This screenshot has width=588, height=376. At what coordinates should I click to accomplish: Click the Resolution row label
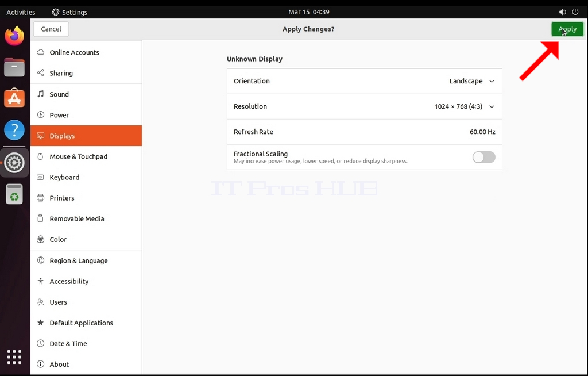coord(250,107)
